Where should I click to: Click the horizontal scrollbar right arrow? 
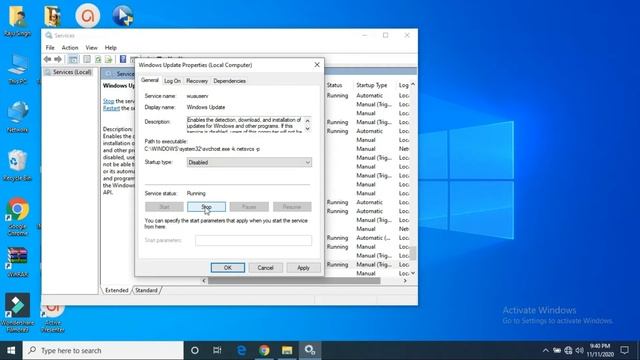tap(405, 281)
